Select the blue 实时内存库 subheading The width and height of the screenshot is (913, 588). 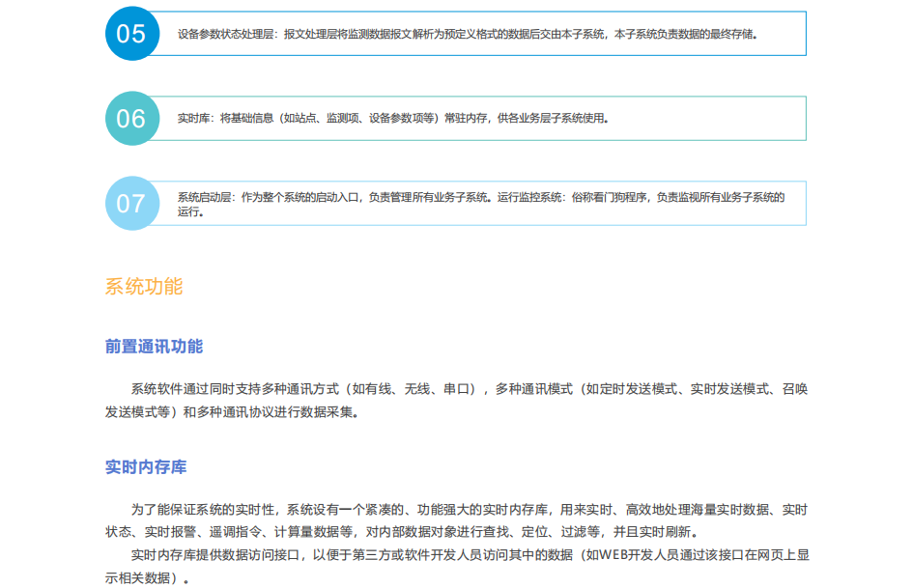[146, 467]
